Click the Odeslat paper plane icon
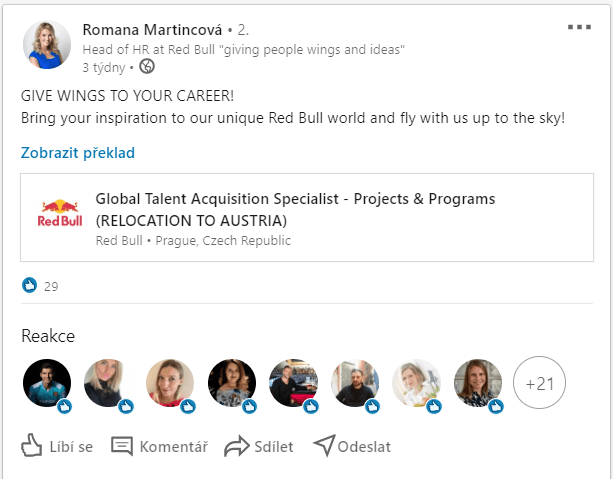The height and width of the screenshot is (479, 613). 324,446
